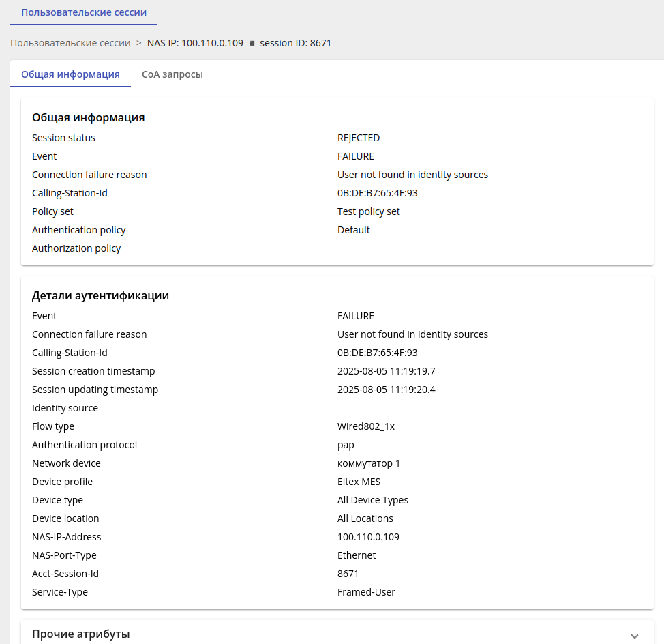Image resolution: width=664 pixels, height=644 pixels.
Task: Click the Acct-Session-Id value 8671
Action: pyautogui.click(x=348, y=574)
